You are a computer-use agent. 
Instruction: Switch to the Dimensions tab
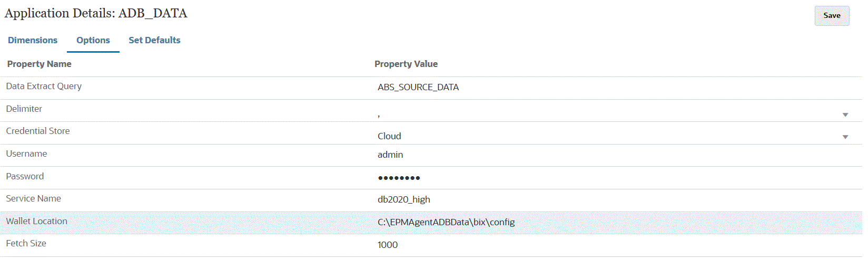(33, 40)
